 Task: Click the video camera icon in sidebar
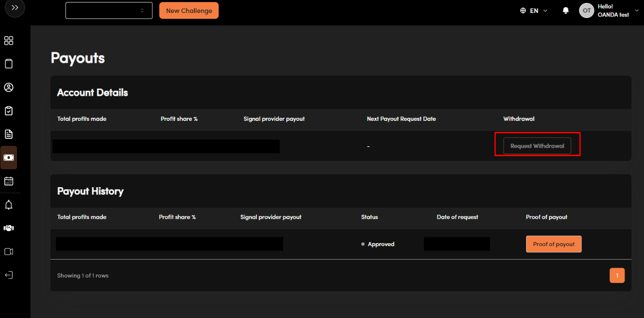click(8, 252)
